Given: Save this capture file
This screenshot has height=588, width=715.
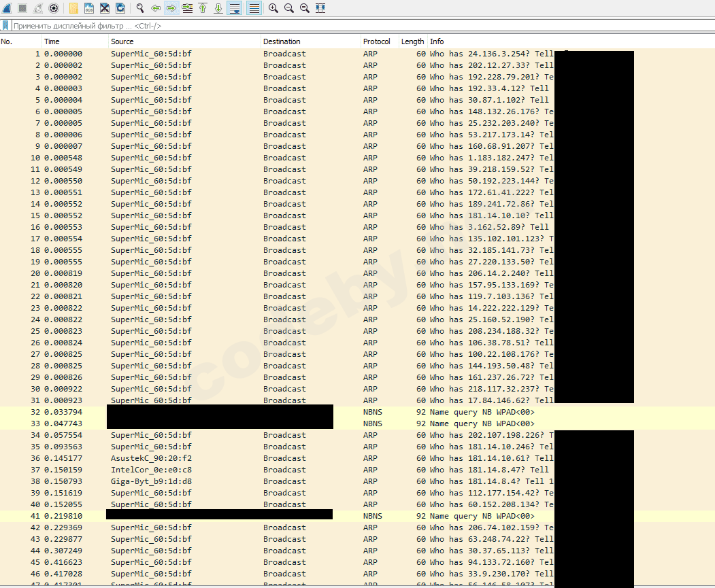Looking at the screenshot, I should (89, 7).
